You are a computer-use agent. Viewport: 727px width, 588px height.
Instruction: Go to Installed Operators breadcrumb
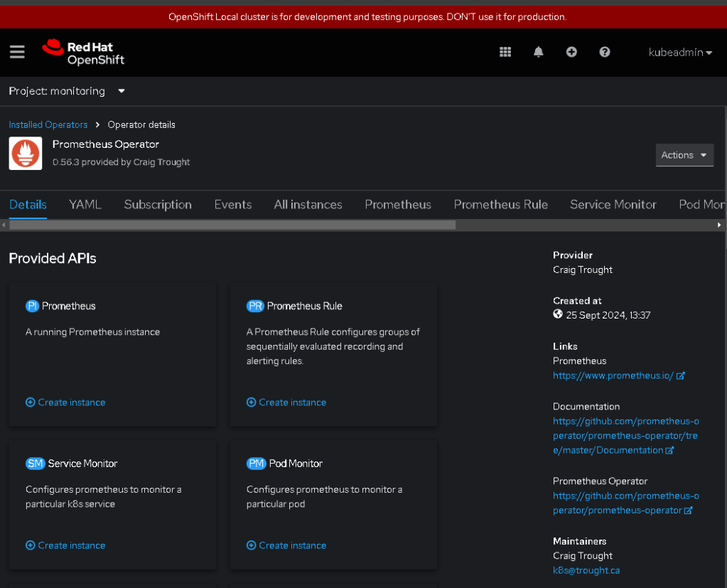(x=48, y=124)
